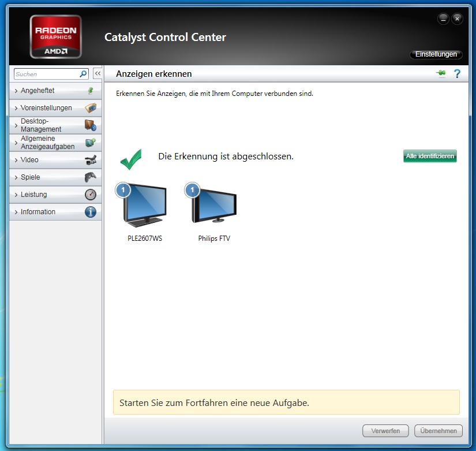Click the 'Die Erkennung ist abgeschlossen.' message
This screenshot has width=476, height=451.
click(226, 156)
